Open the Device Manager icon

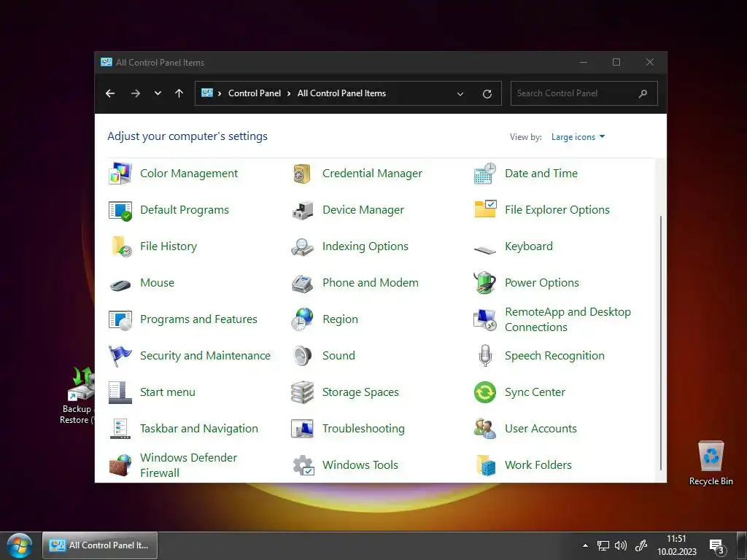click(302, 210)
